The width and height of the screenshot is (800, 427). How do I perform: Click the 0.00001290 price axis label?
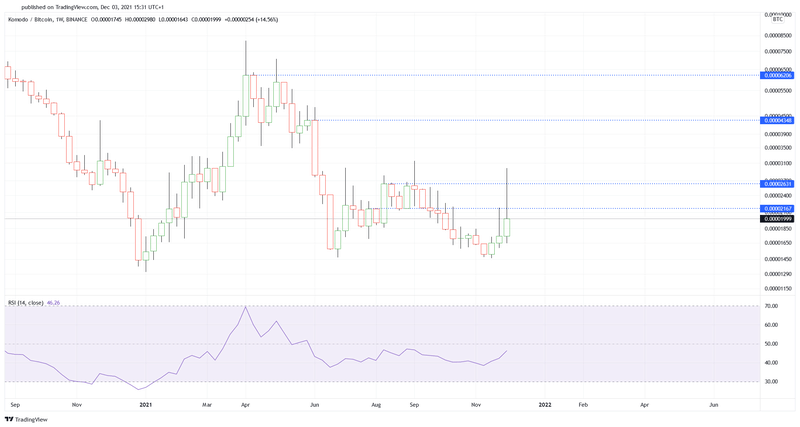point(778,274)
